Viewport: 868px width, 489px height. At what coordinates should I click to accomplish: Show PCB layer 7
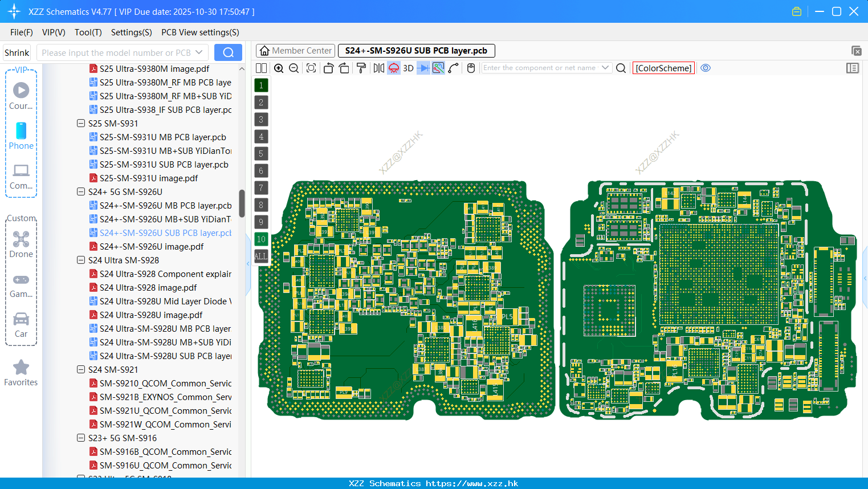261,188
